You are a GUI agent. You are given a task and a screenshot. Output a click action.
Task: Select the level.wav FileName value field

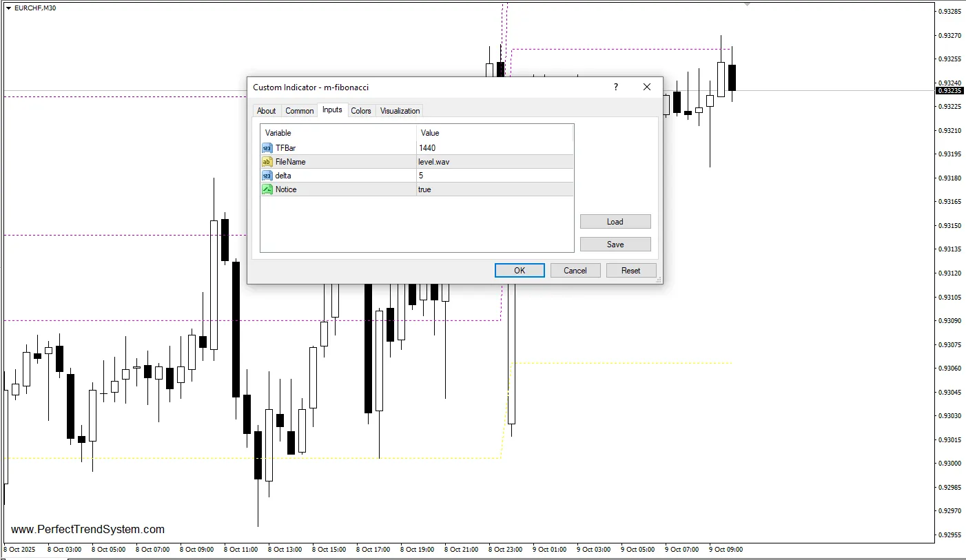[494, 162]
